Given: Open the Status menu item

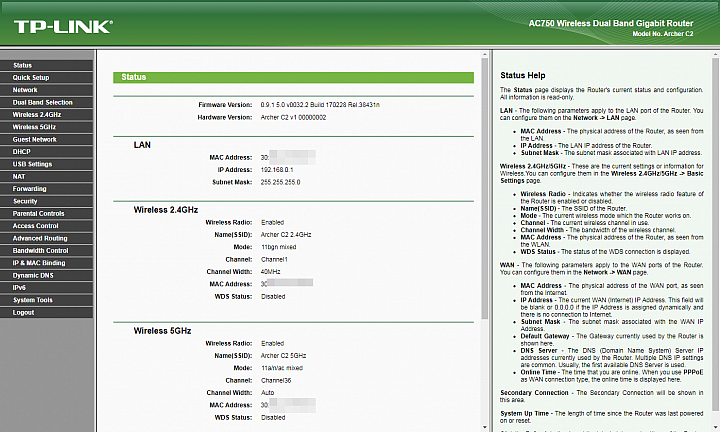Looking at the screenshot, I should 46,65.
